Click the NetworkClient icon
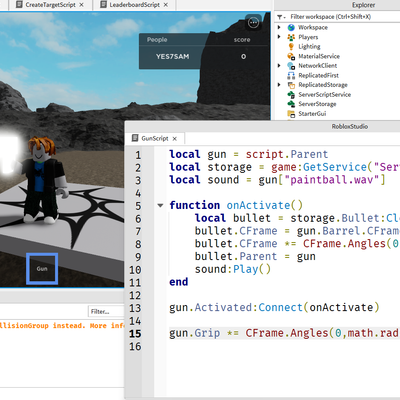Viewport: 400px width, 400px height. [291, 66]
